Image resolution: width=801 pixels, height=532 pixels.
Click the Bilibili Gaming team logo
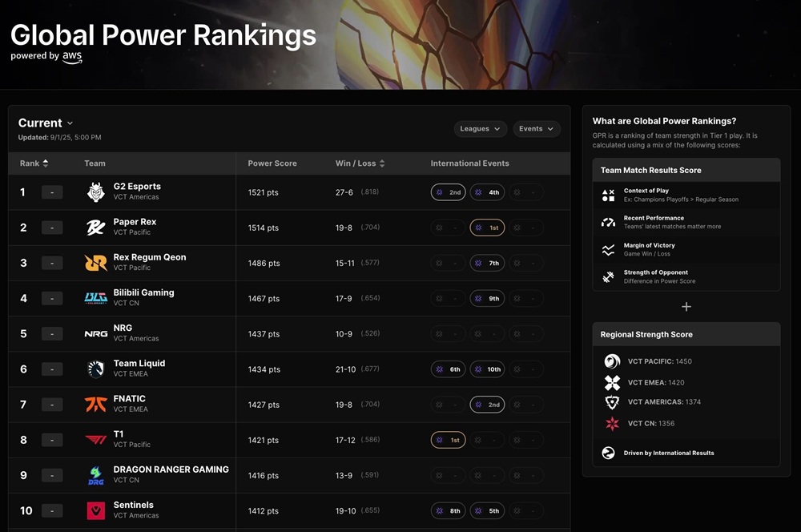click(x=95, y=297)
